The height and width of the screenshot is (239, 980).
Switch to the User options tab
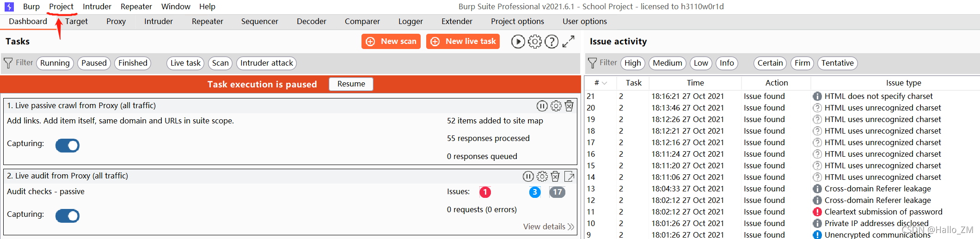coord(585,21)
